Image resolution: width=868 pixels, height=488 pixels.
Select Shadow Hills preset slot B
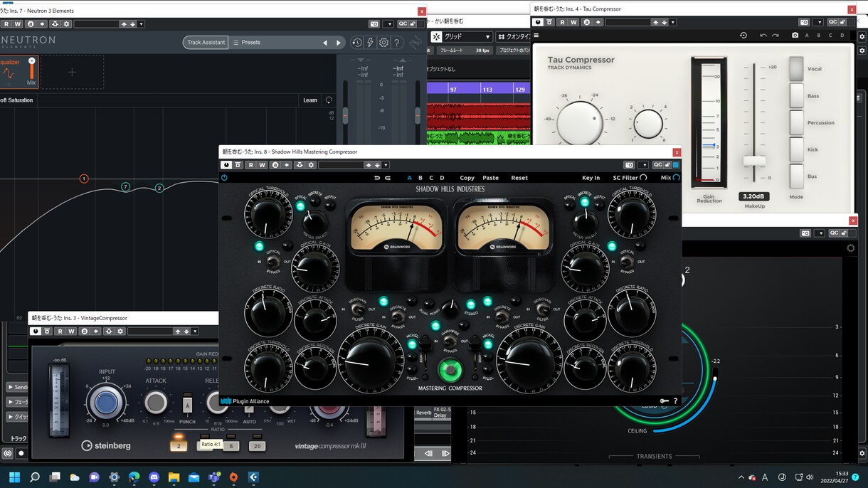420,178
